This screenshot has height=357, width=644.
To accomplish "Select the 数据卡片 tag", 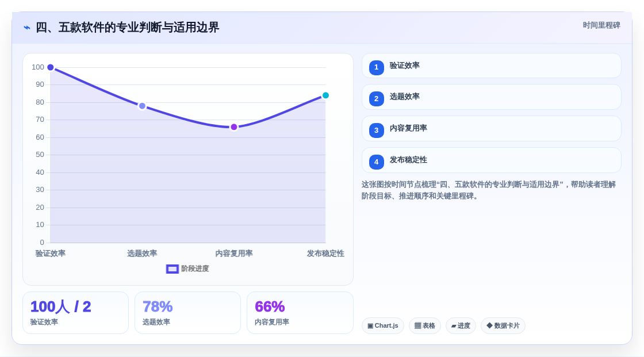I will (x=503, y=326).
